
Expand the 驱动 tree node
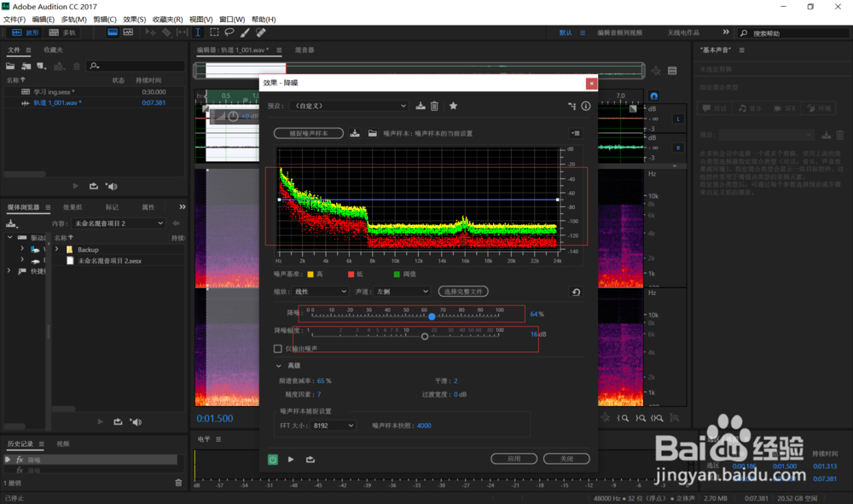click(9, 238)
